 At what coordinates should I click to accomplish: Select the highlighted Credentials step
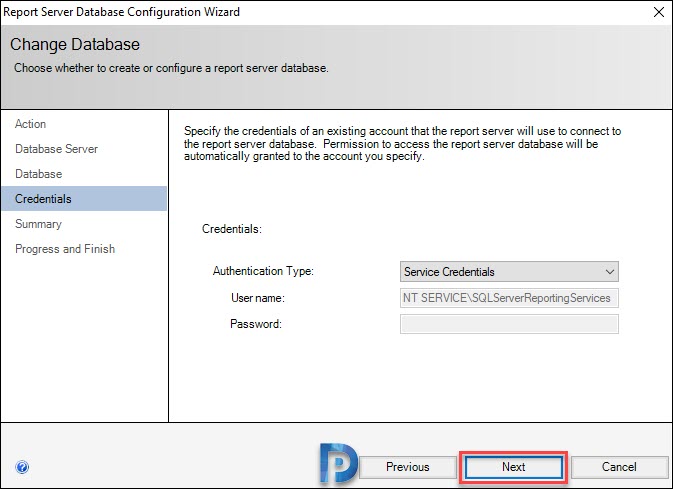pos(84,199)
